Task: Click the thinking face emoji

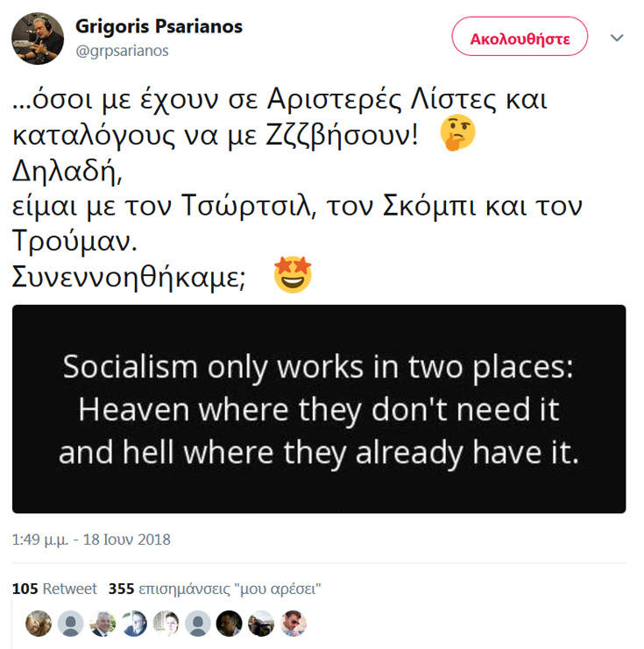Action: coord(457,132)
